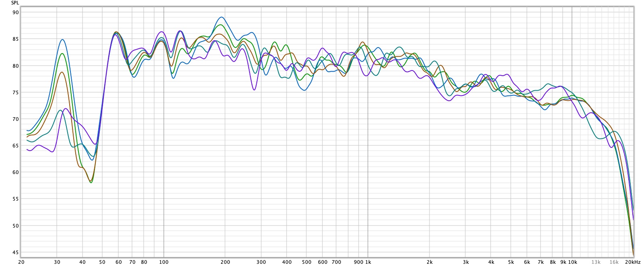Select the 90 value on the SPL axis

16,12
